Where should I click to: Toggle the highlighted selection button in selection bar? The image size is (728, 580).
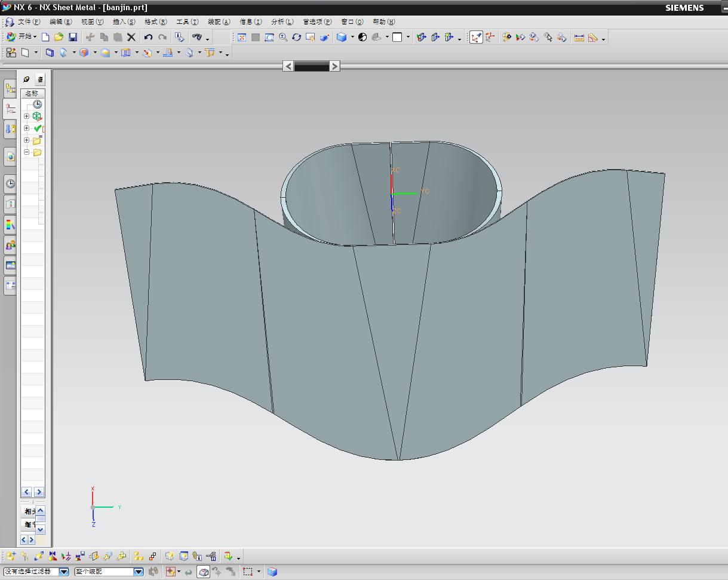coord(204,572)
